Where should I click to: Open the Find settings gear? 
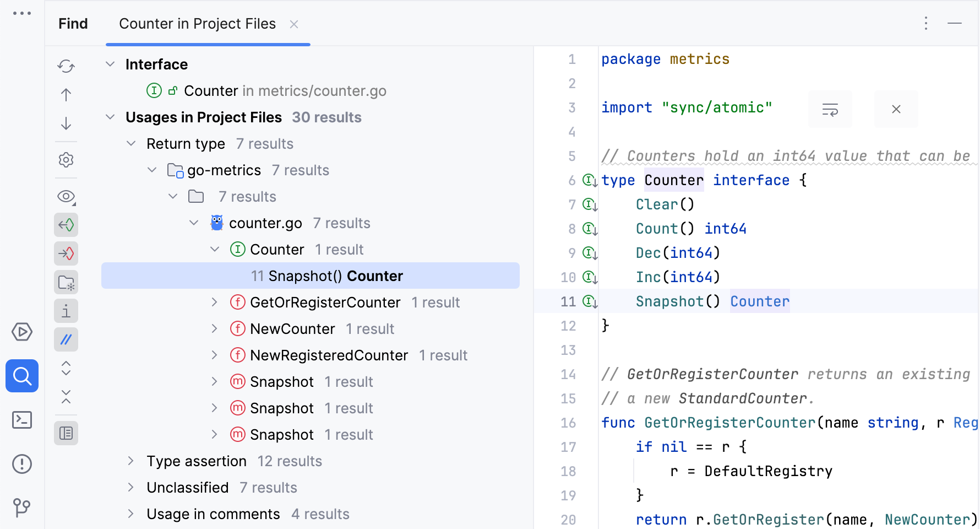tap(66, 160)
